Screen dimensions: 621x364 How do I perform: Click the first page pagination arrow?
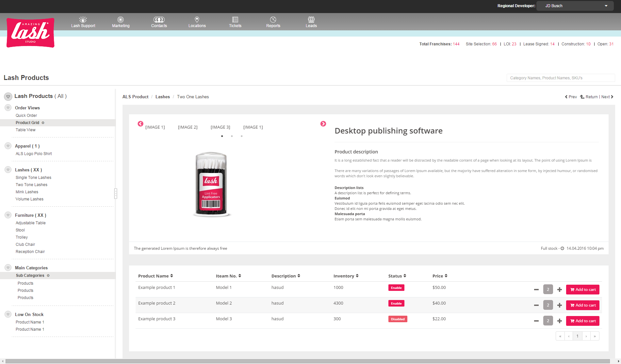[x=560, y=336]
